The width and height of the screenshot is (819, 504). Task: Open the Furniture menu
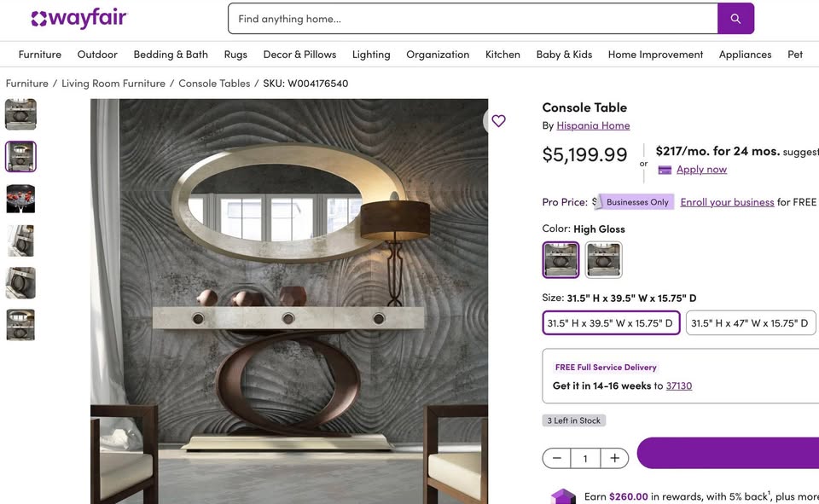pyautogui.click(x=40, y=55)
